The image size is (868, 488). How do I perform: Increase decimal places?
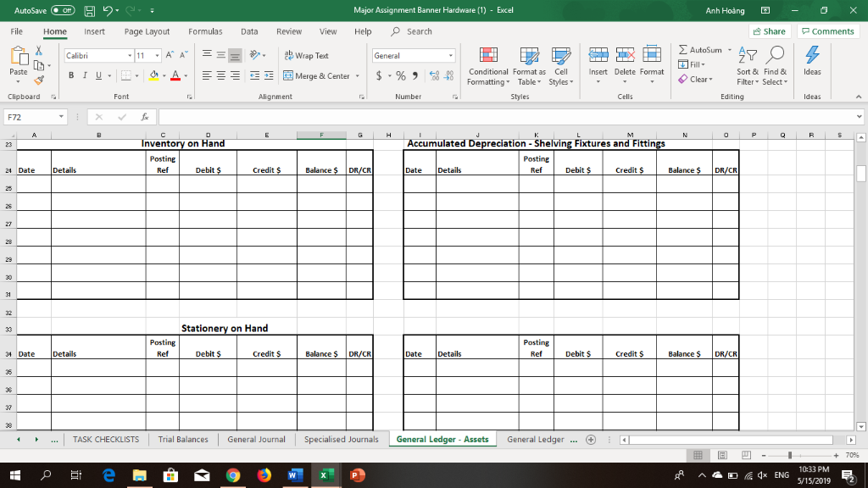coord(435,75)
